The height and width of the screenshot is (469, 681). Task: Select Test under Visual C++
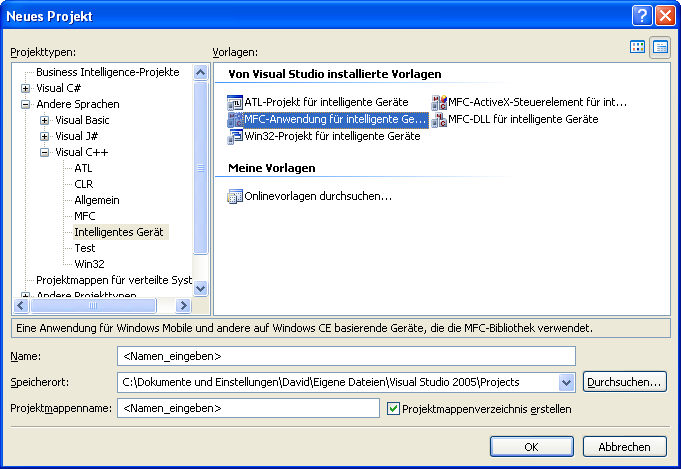coord(85,248)
